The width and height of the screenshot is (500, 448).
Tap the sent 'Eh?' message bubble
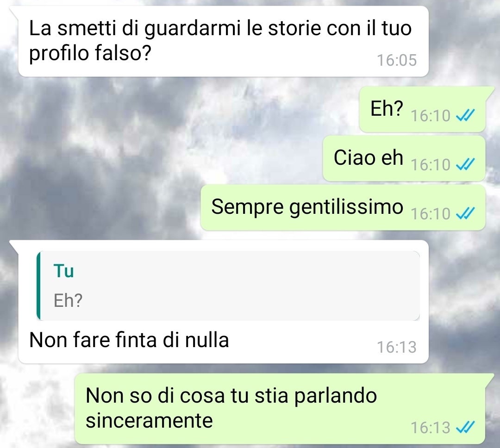click(x=422, y=109)
